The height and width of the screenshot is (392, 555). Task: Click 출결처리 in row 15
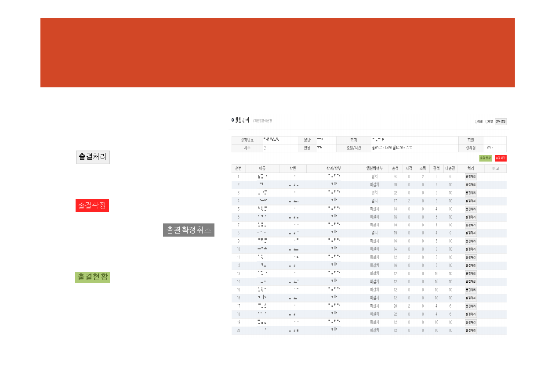tap(471, 290)
